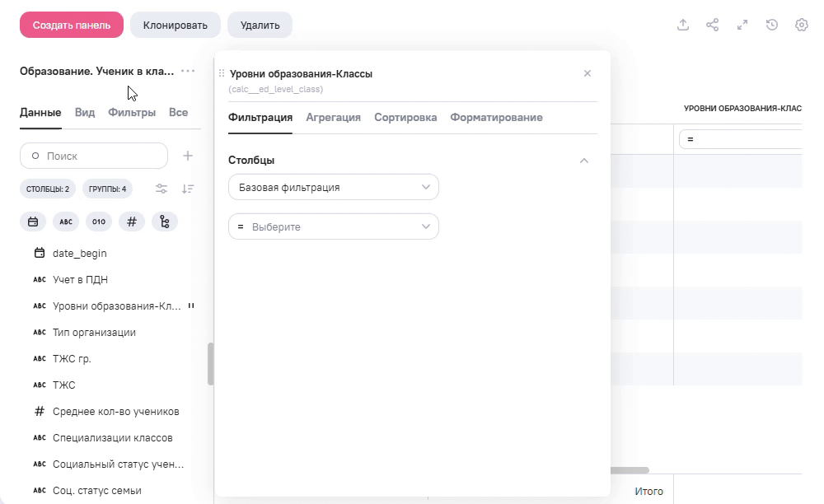Open version history icon
Viewport: 824px width, 504px height.
[772, 25]
